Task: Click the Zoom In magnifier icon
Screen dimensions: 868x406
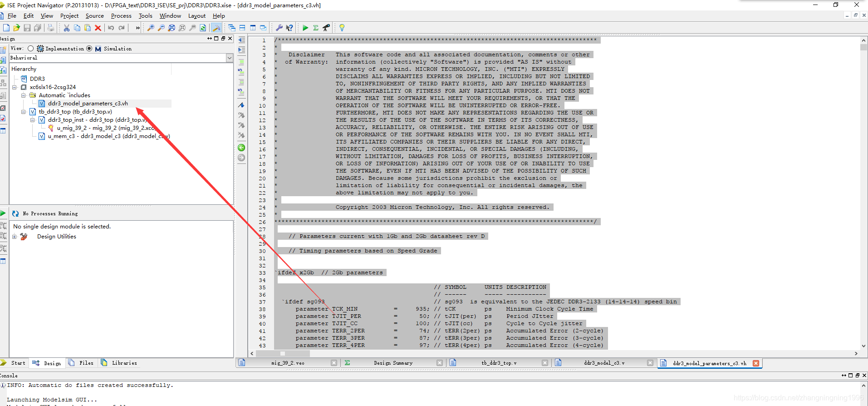Action: [151, 28]
